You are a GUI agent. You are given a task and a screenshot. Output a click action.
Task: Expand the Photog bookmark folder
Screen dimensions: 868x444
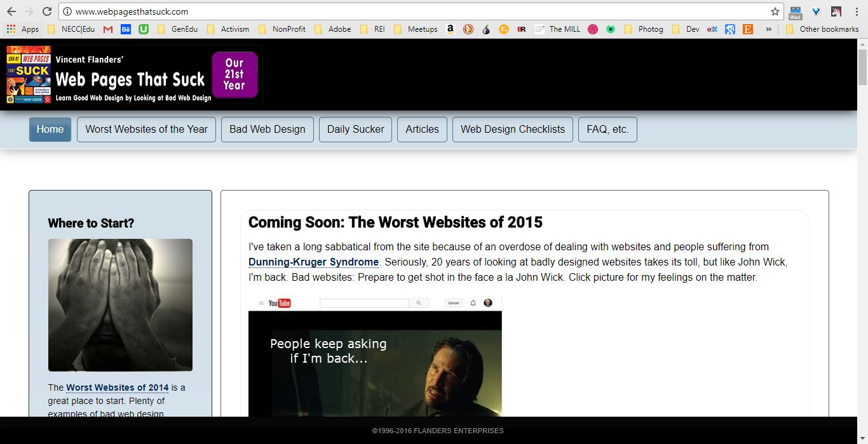coord(644,29)
